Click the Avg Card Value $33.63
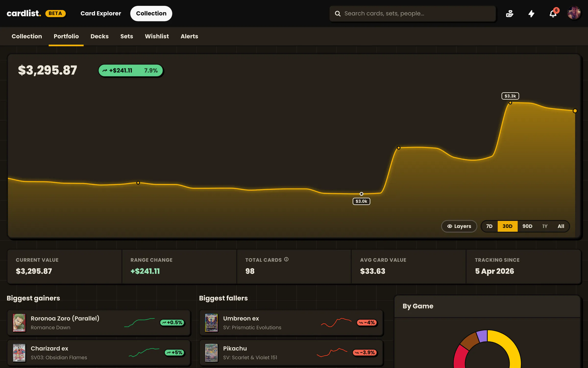Viewport: 588px width, 368px height. [373, 271]
